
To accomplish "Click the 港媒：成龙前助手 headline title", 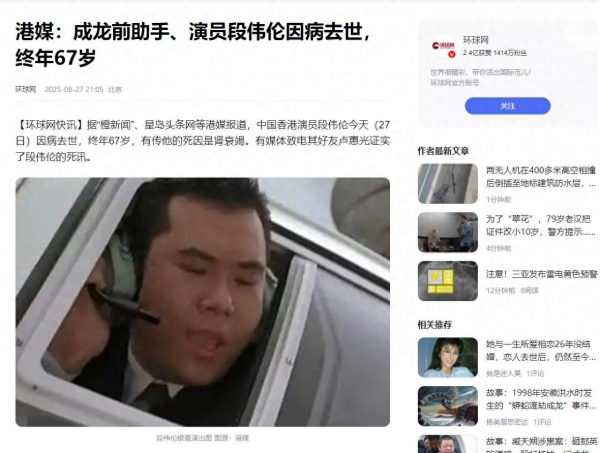I will [193, 45].
